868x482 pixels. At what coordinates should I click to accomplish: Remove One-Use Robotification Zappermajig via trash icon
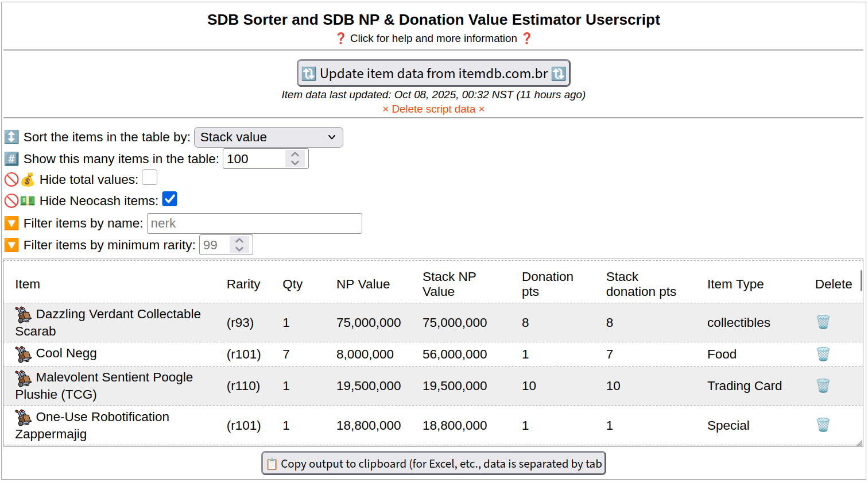click(823, 425)
